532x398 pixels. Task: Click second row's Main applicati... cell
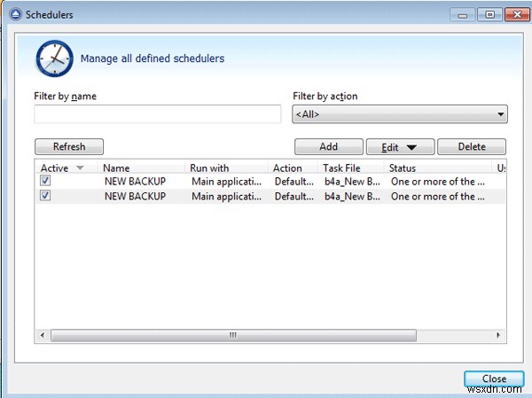coord(227,196)
